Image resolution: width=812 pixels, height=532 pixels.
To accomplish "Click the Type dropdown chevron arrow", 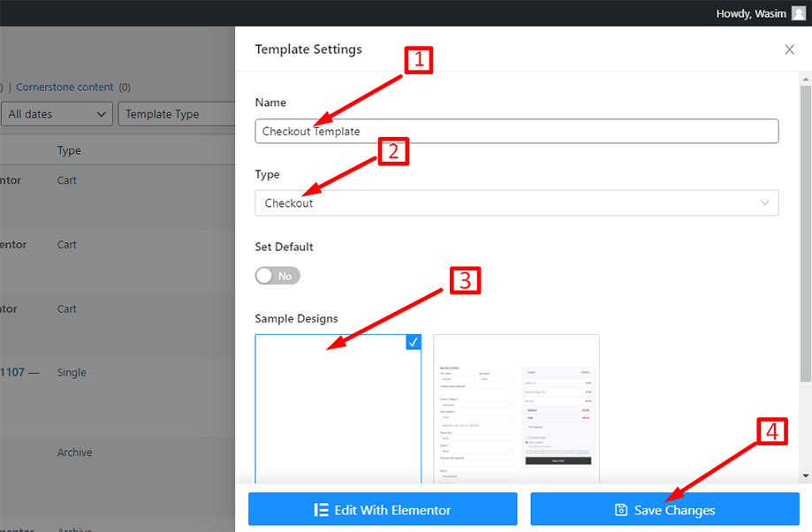I will (764, 202).
